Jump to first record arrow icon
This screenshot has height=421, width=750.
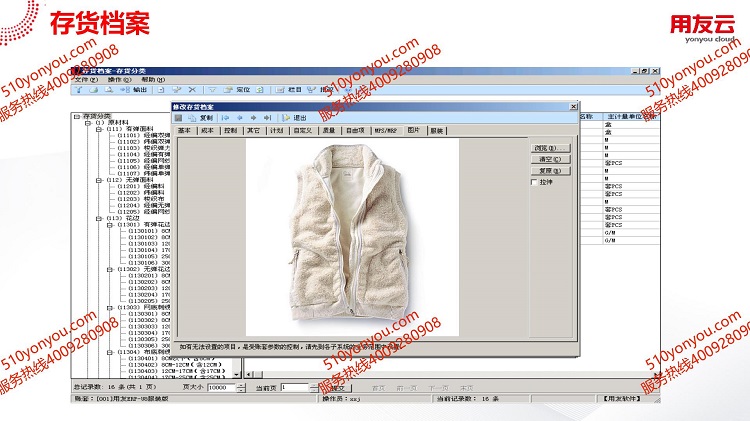225,117
